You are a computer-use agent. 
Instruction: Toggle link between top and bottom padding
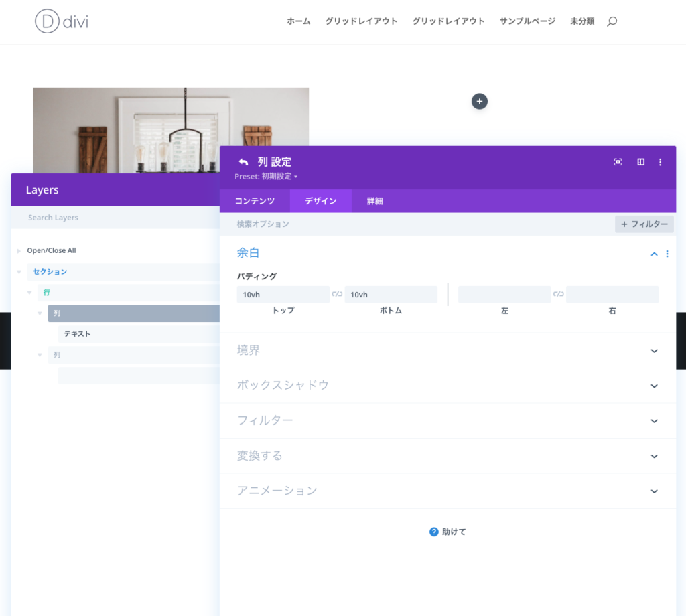[337, 294]
